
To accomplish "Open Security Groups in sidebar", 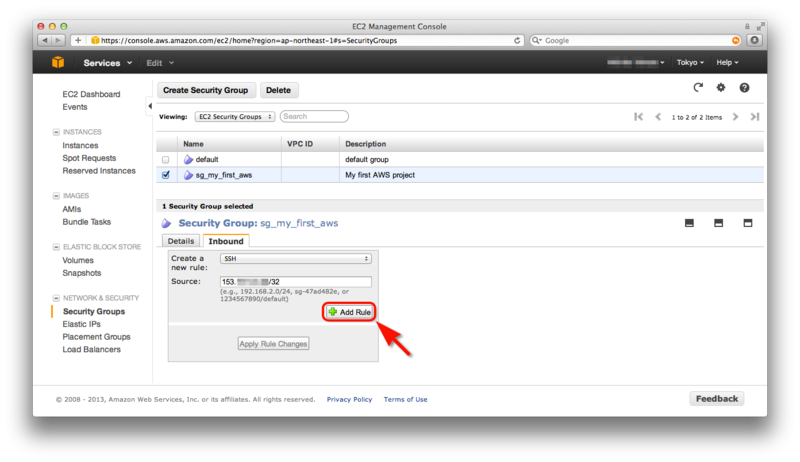I will [94, 311].
